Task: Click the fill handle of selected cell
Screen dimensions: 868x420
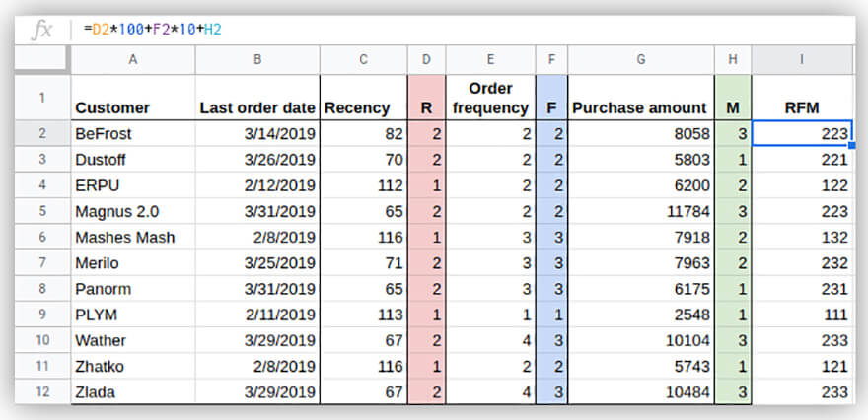Action: [x=851, y=146]
